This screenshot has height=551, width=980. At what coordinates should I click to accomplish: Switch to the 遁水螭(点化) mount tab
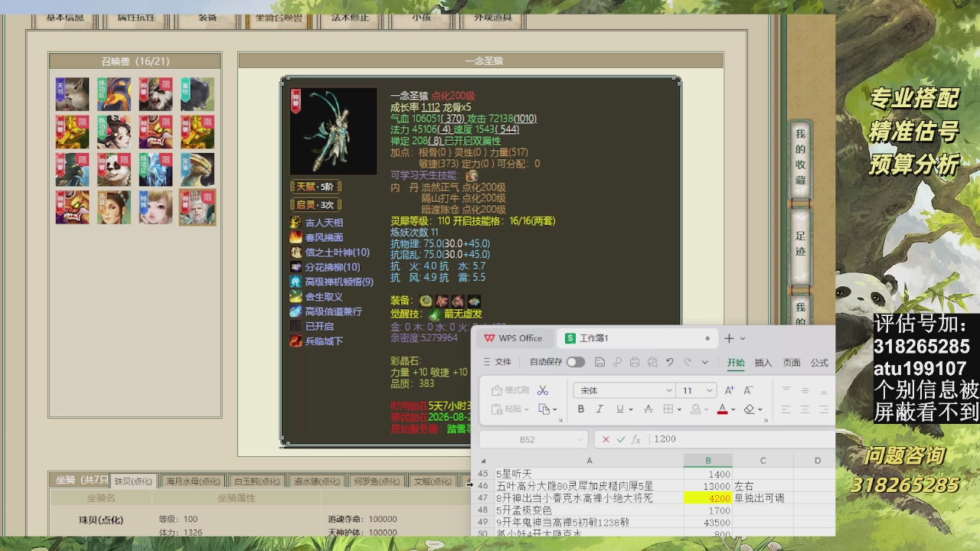pos(316,481)
